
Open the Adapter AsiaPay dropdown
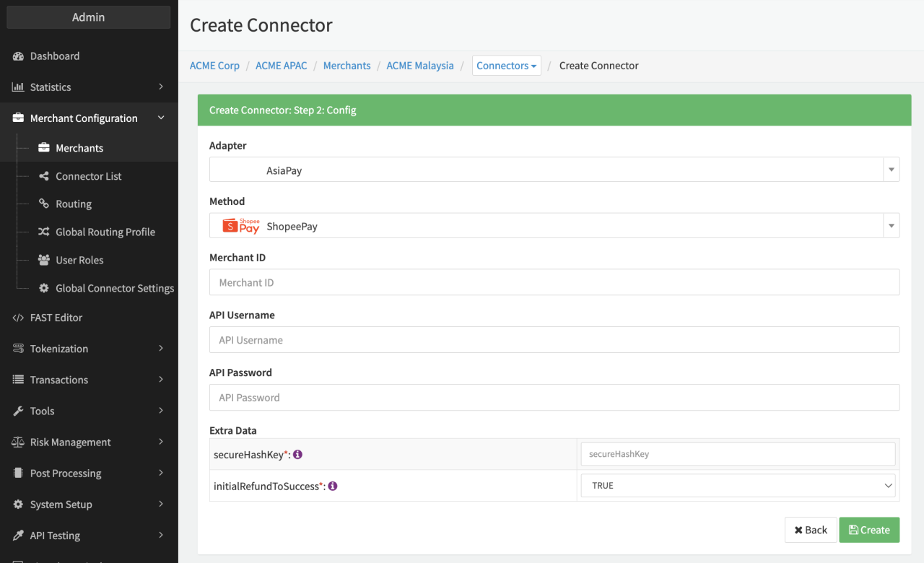coord(554,170)
